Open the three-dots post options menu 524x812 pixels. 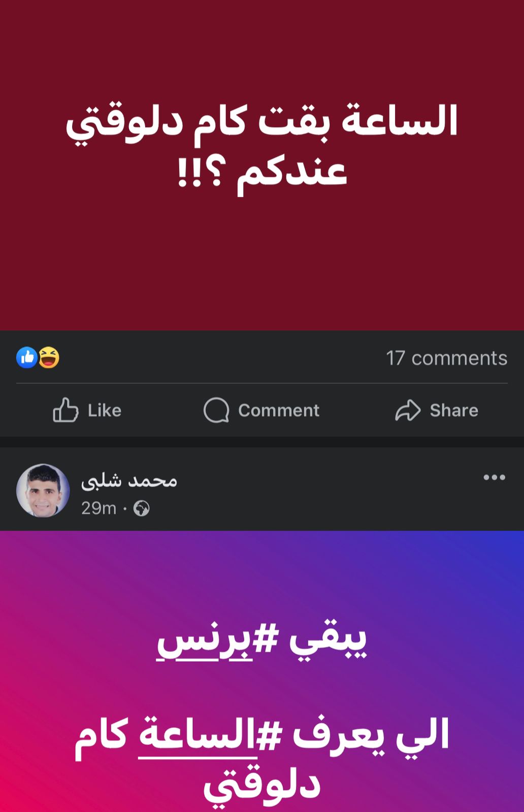coord(494,477)
